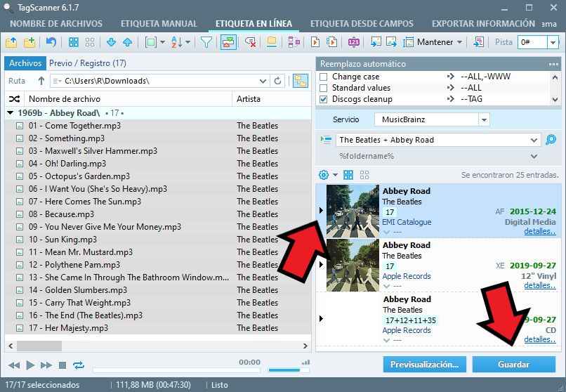The image size is (566, 392).
Task: Toggle the highlighted online cover toolbar icon
Action: tap(228, 42)
